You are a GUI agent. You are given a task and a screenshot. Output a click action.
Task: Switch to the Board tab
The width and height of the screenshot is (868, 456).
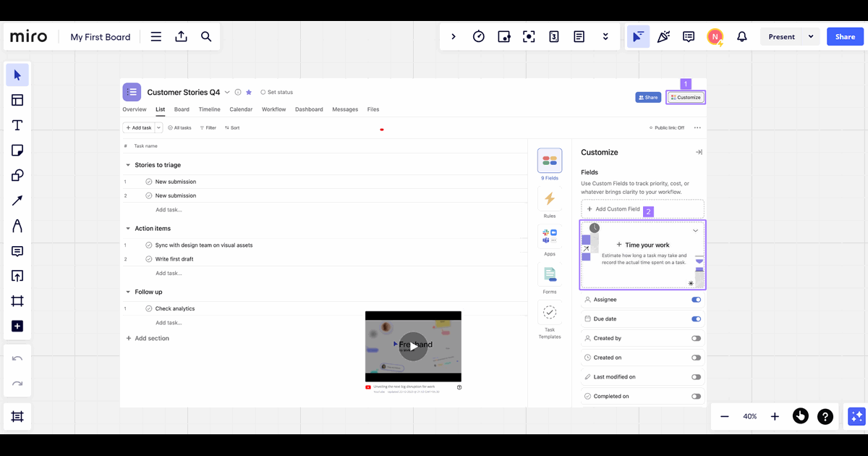(x=182, y=109)
